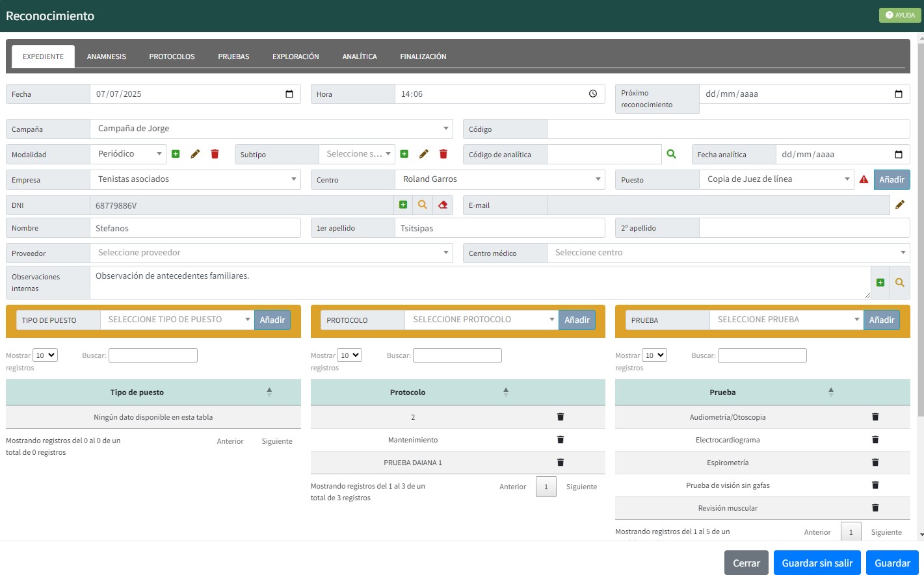
Task: Delete protocol 2 with trash icon
Action: [561, 417]
